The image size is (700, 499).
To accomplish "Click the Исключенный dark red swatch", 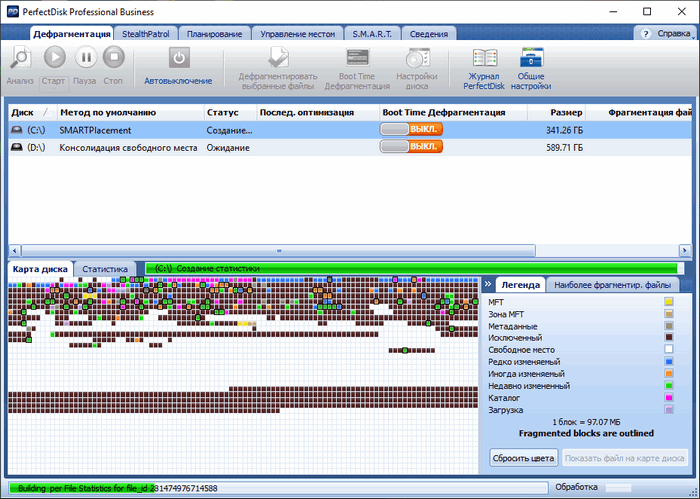I will [669, 337].
